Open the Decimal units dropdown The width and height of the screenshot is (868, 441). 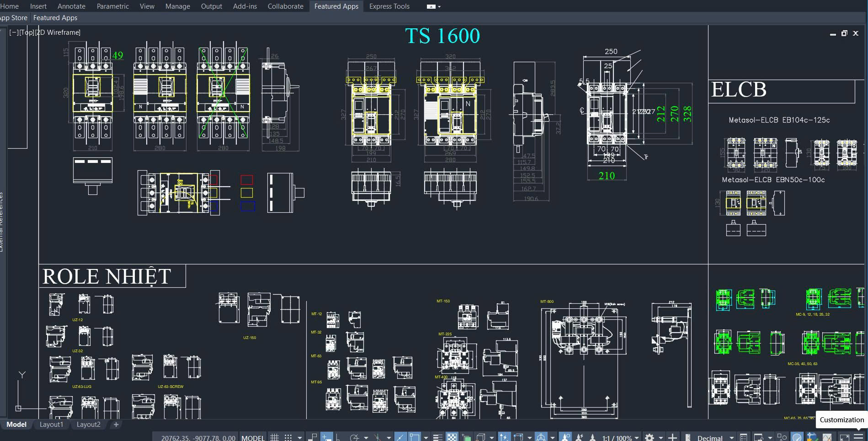(715, 438)
